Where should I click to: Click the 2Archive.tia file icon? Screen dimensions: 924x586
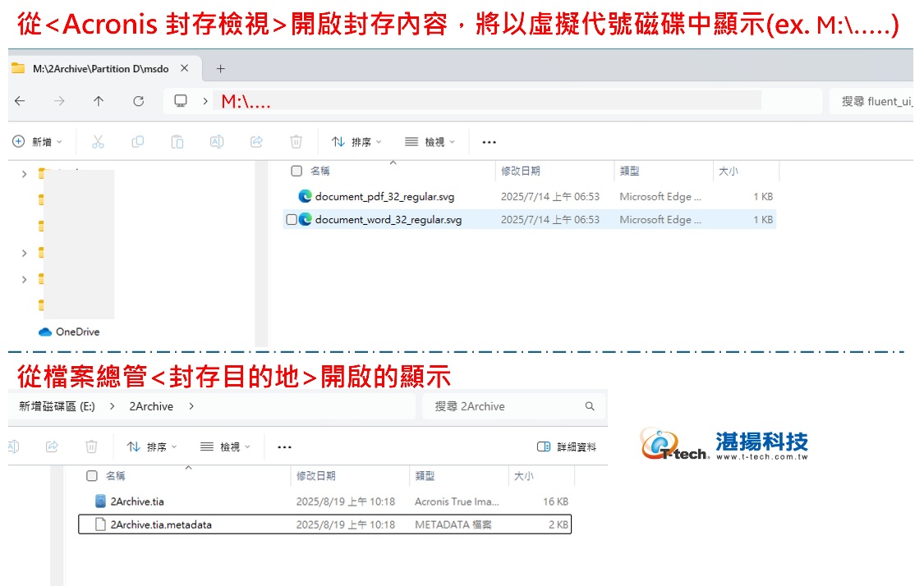(x=101, y=501)
